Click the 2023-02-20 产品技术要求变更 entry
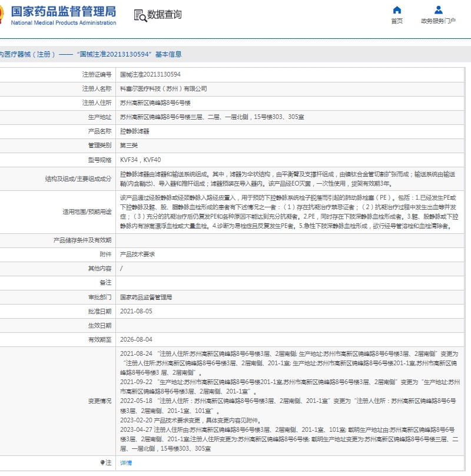Viewport: 471px width, 476px height. click(190, 421)
